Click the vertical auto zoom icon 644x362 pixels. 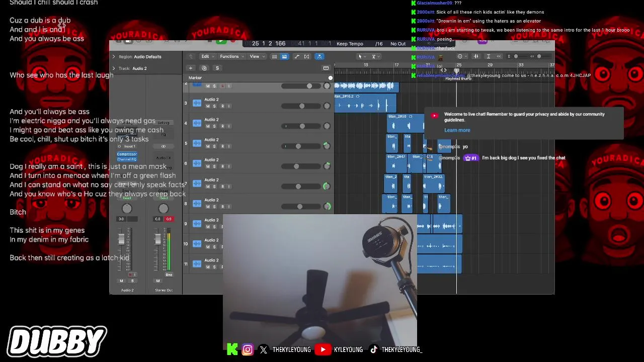489,56
